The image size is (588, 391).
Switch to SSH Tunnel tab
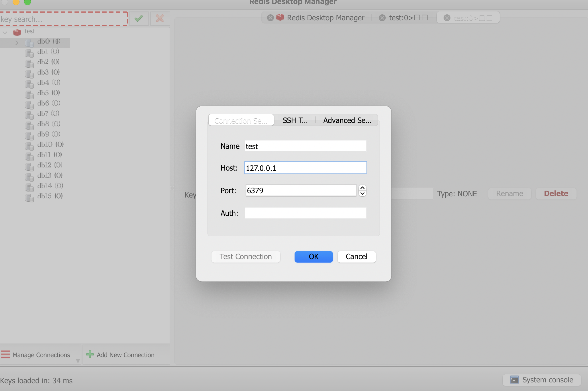click(x=295, y=120)
